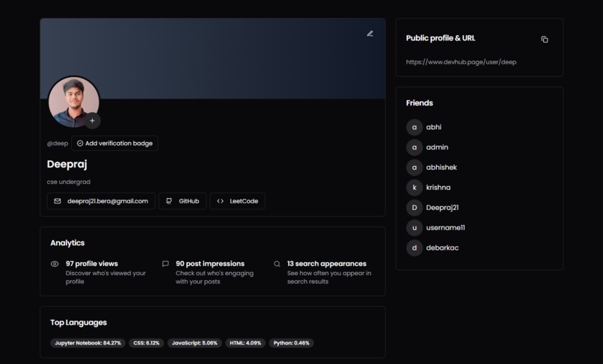The image size is (603, 364).
Task: Click the Analytics section heading
Action: click(67, 243)
